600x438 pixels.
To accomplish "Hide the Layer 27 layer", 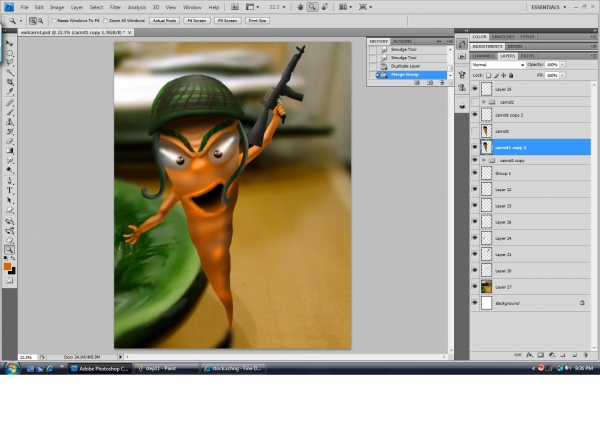I will click(475, 287).
